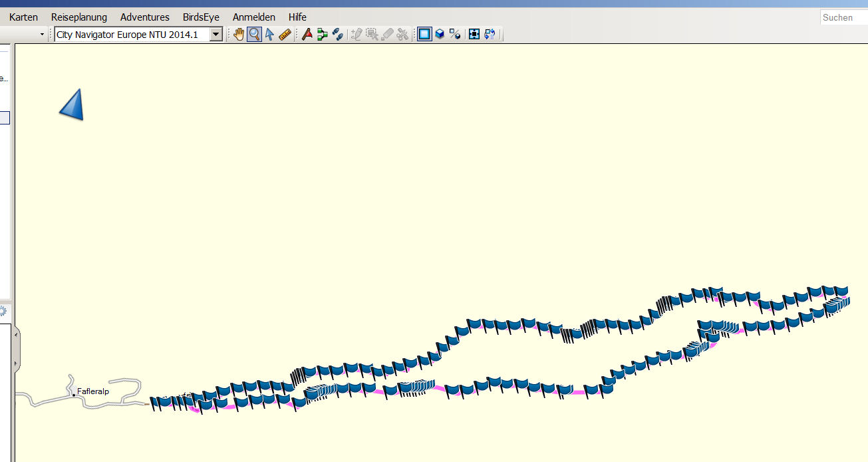Toggle combined 2D and 3D view
The image size is (868, 462).
tap(455, 35)
